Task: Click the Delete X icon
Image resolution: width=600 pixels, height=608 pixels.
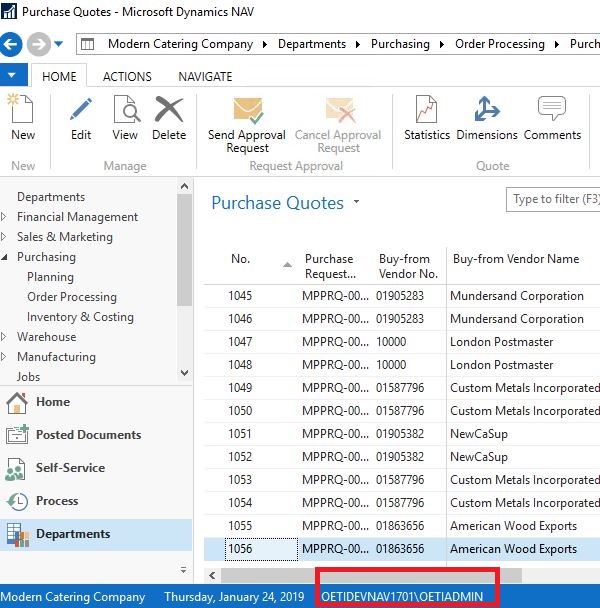Action: click(x=169, y=110)
